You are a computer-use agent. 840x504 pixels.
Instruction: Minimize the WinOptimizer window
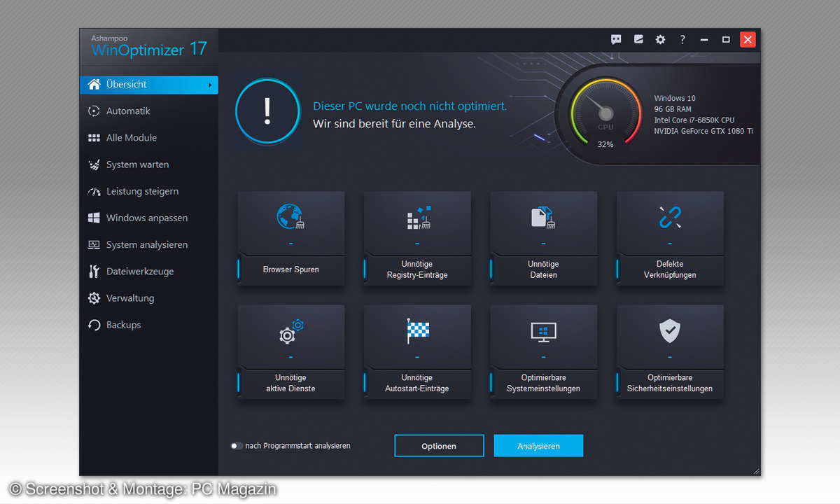[x=704, y=40]
